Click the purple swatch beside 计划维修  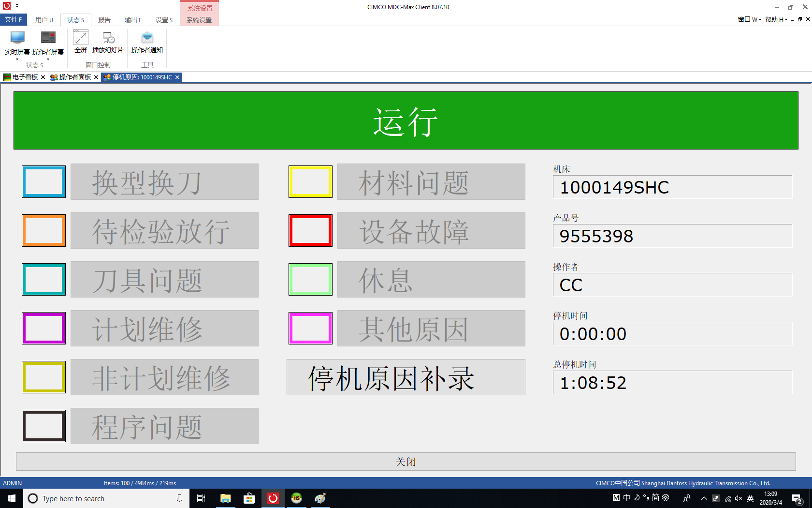click(43, 329)
